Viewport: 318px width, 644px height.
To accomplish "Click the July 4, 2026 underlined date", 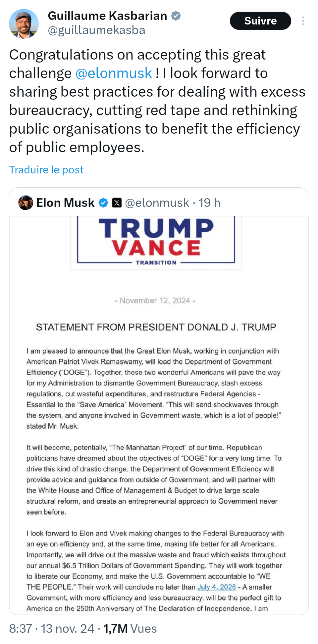I will [217, 587].
